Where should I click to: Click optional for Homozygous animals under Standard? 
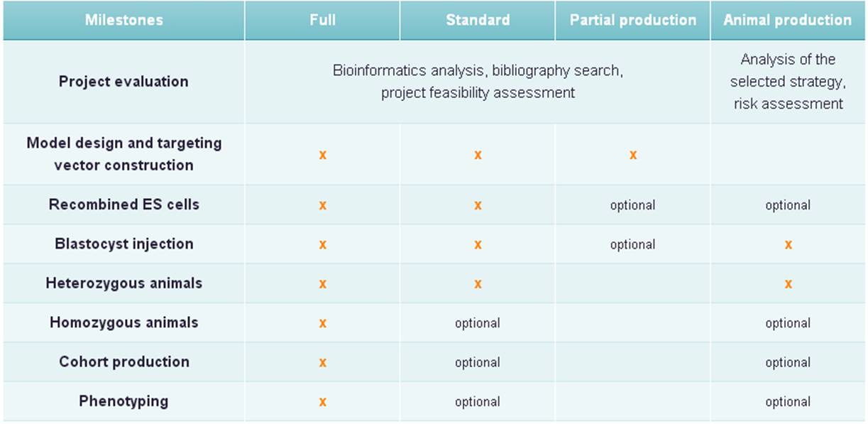tap(478, 323)
